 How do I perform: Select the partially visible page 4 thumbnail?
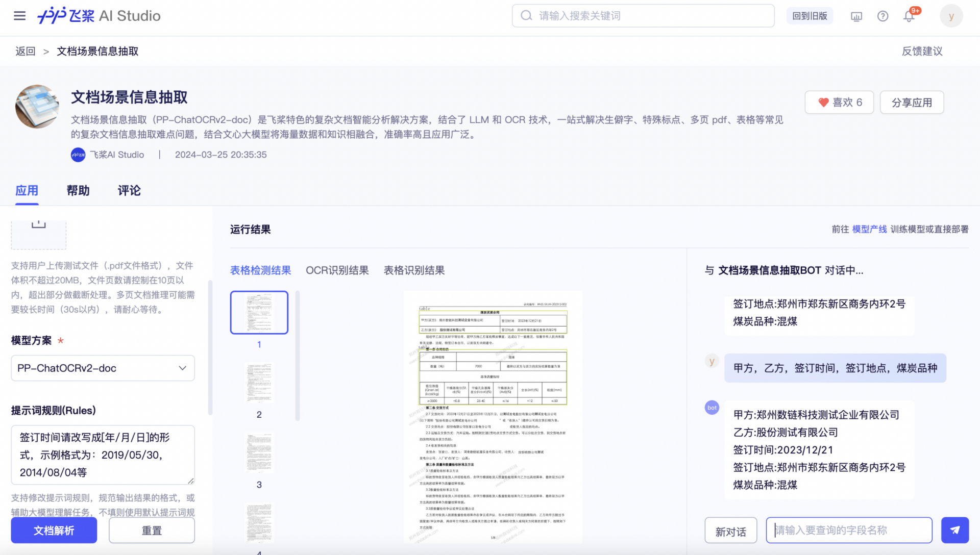[x=259, y=523]
